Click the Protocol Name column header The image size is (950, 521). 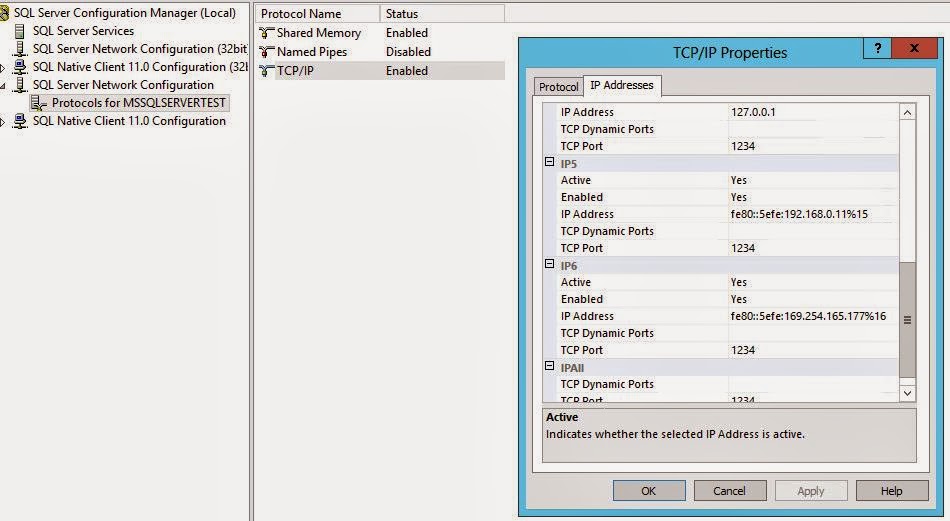click(x=317, y=13)
